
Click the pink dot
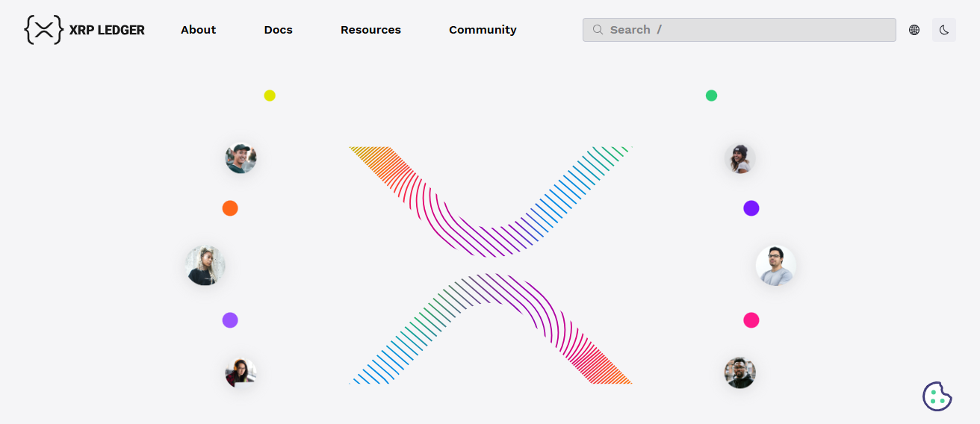click(751, 320)
